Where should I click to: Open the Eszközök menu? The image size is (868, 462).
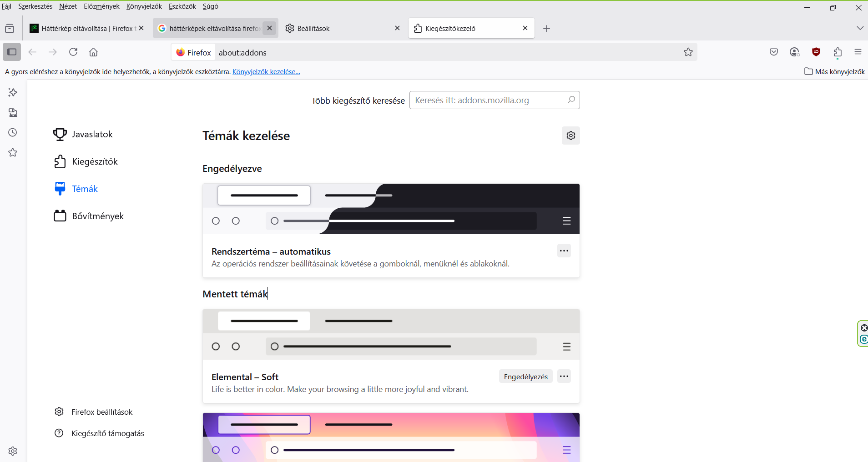point(182,6)
